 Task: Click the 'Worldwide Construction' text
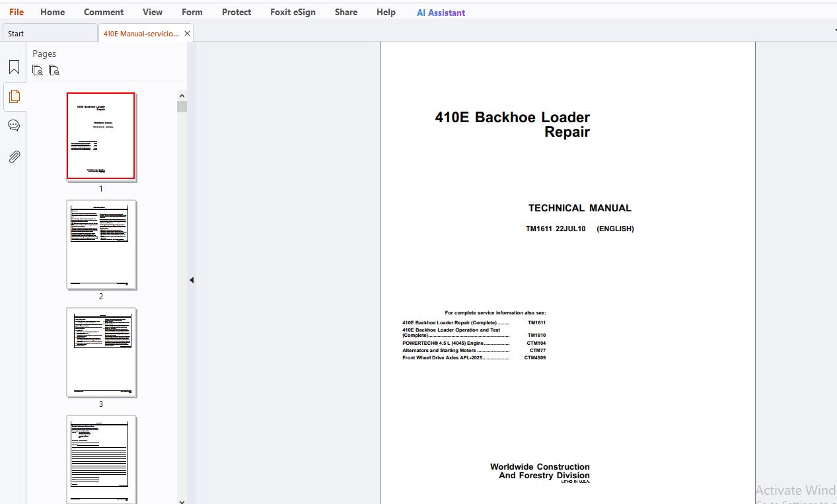[540, 466]
